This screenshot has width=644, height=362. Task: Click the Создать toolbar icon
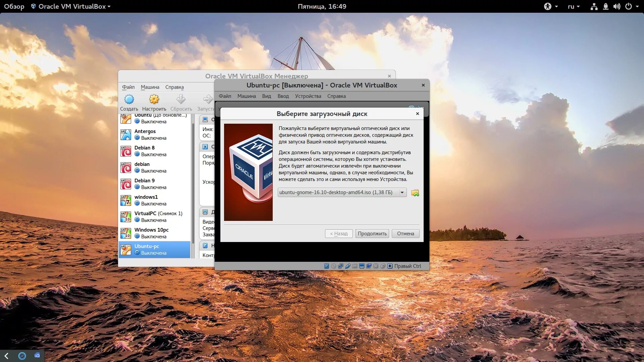(129, 100)
